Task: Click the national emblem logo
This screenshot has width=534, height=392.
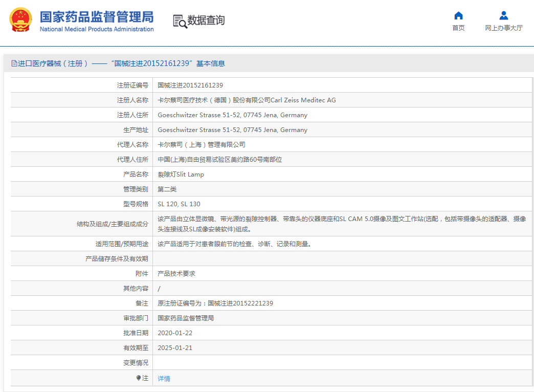Action: (x=20, y=20)
